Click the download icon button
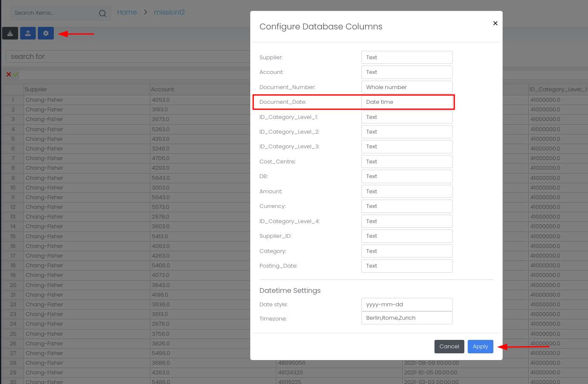The height and width of the screenshot is (384, 588). (10, 33)
